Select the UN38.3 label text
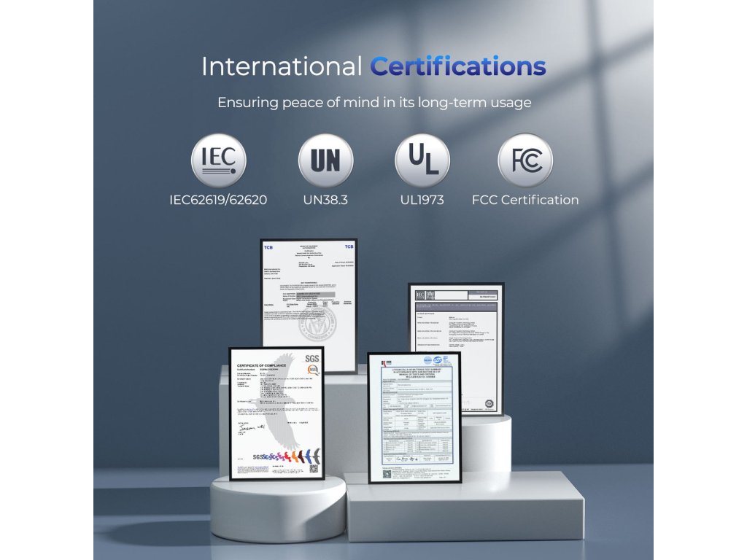The width and height of the screenshot is (747, 560). pos(326,200)
